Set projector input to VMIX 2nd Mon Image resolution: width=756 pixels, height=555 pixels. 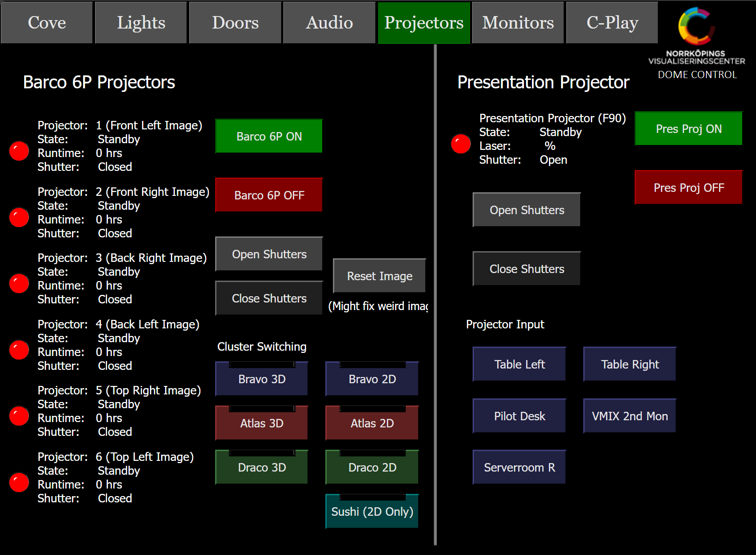point(630,416)
